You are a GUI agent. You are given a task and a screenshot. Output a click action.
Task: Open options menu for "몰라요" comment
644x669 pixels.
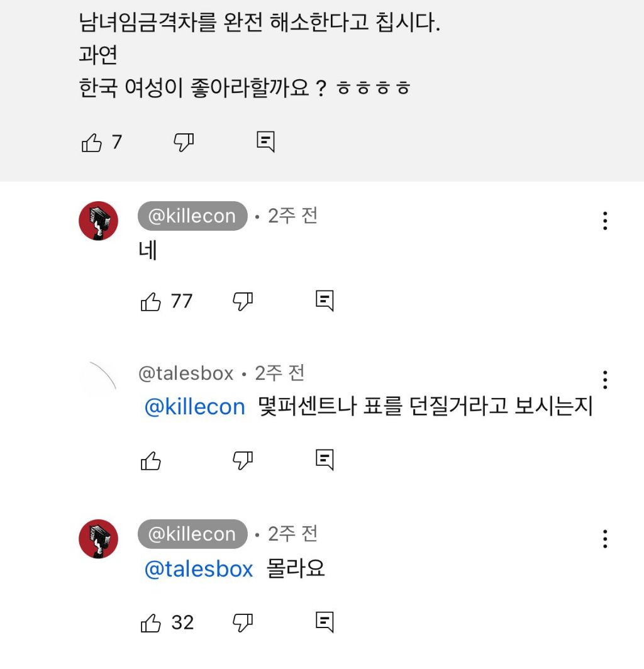tap(604, 539)
